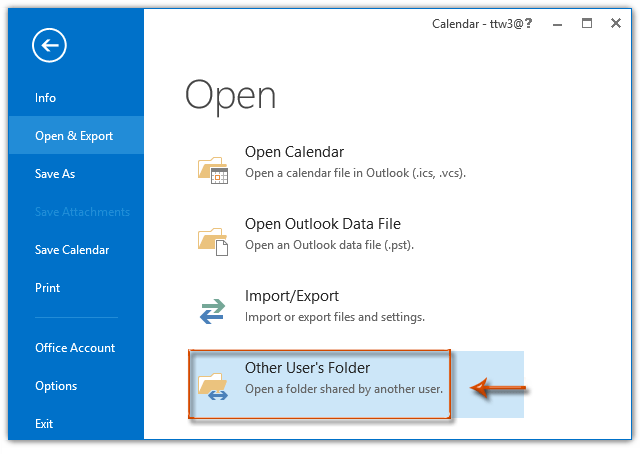Click the Import/Export title
The image size is (643, 454).
(292, 296)
